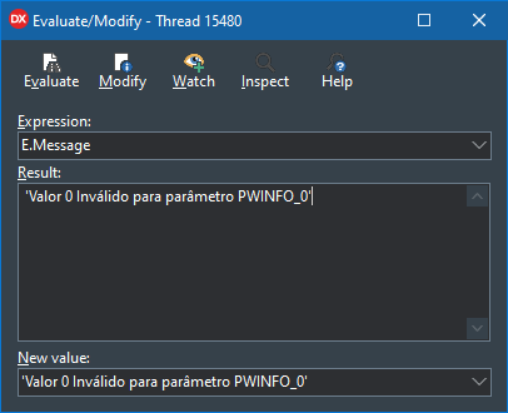This screenshot has height=413, width=508.
Task: Click the Result scrollbar up arrow
Action: pos(477,196)
